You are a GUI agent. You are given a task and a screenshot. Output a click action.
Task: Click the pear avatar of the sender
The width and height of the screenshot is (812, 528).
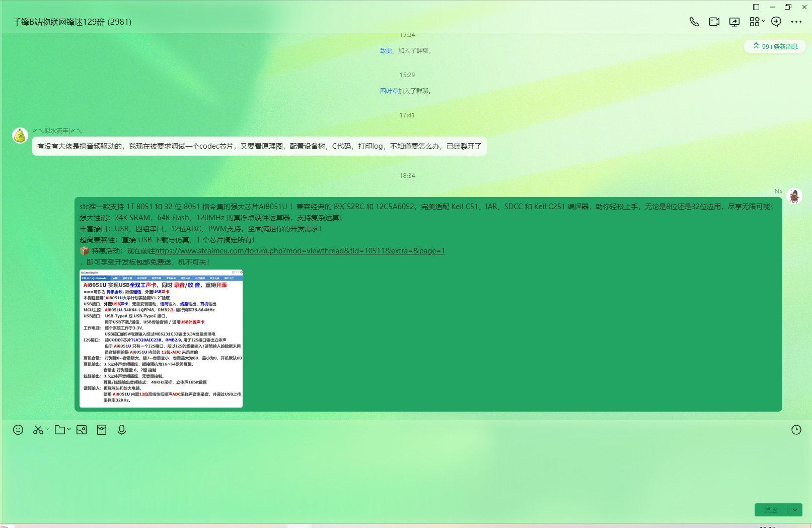[x=20, y=136]
